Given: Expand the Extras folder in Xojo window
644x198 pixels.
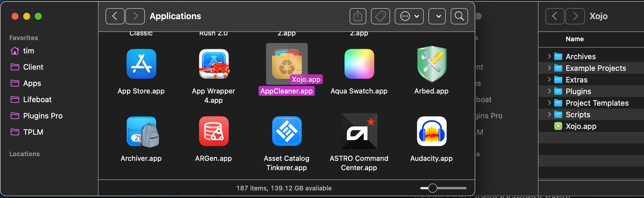Looking at the screenshot, I should pyautogui.click(x=549, y=80).
